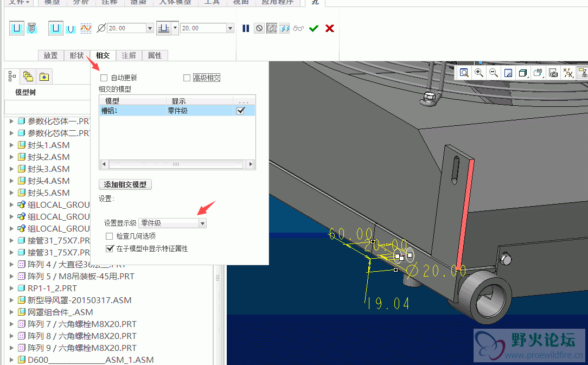Switch to no preview mode
The width and height of the screenshot is (588, 365).
259,28
